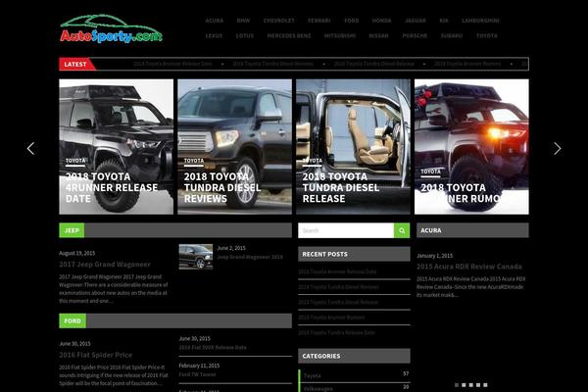
Task: Go to previous carousel slide
Action: 30,149
